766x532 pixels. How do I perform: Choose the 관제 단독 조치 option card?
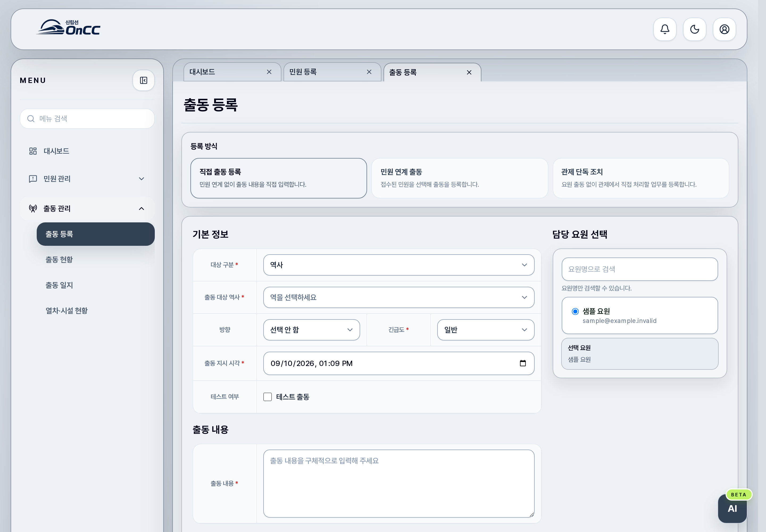click(x=641, y=178)
